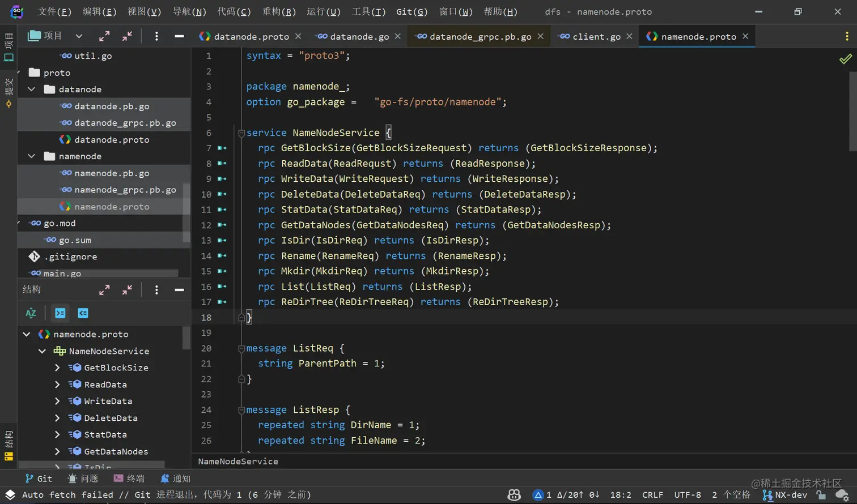This screenshot has height=504, width=857.
Task: Expand WriteData in Structure tree
Action: [57, 401]
